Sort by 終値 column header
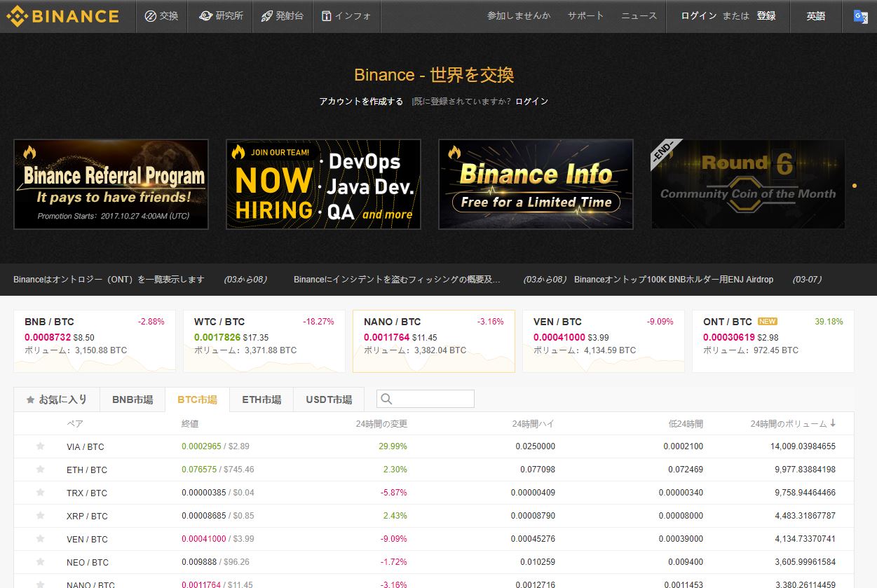The width and height of the screenshot is (877, 588). (190, 424)
